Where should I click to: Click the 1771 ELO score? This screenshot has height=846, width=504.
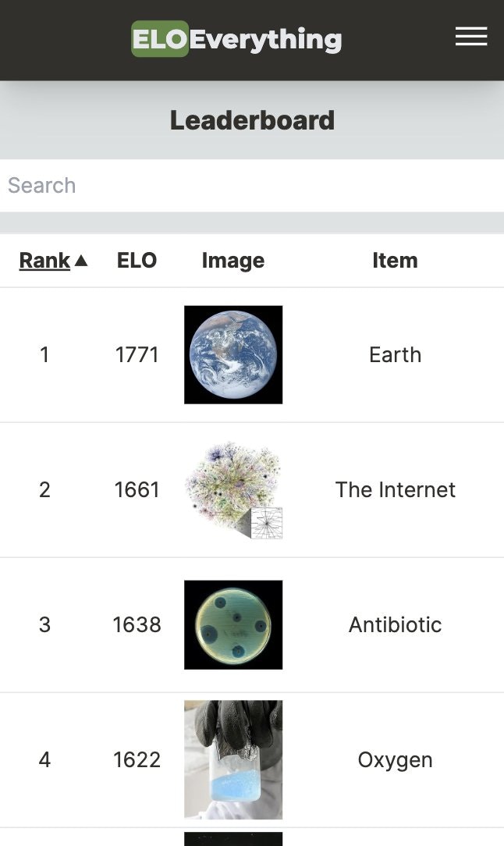pyautogui.click(x=137, y=355)
